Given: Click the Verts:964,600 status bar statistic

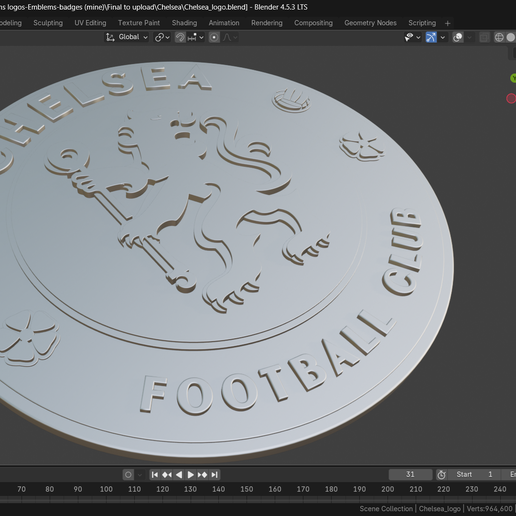Looking at the screenshot, I should tap(489, 509).
